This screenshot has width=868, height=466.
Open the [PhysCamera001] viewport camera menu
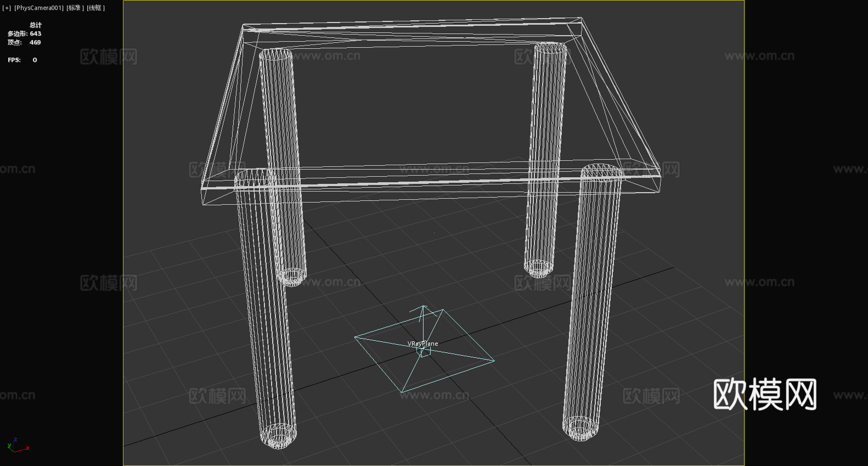pyautogui.click(x=39, y=8)
